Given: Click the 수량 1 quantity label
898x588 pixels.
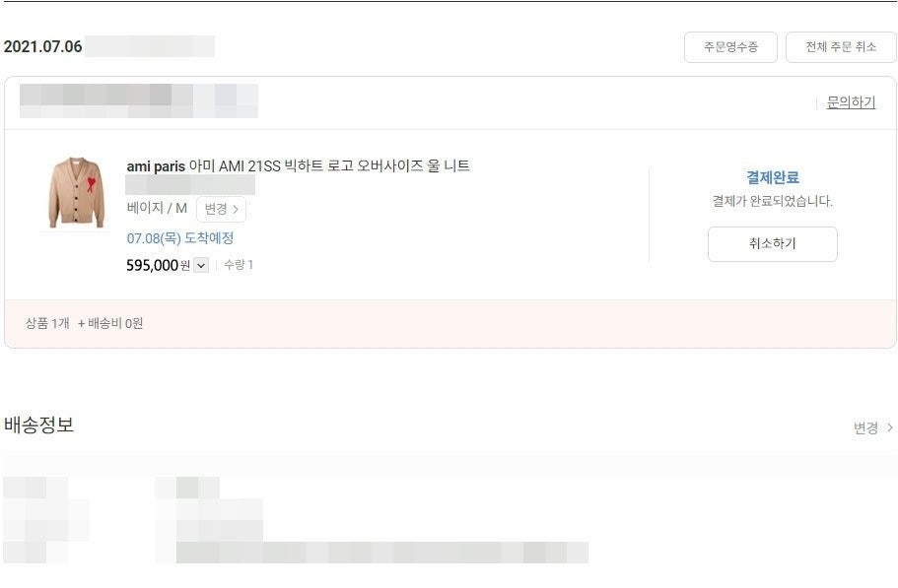Looking at the screenshot, I should [x=239, y=264].
